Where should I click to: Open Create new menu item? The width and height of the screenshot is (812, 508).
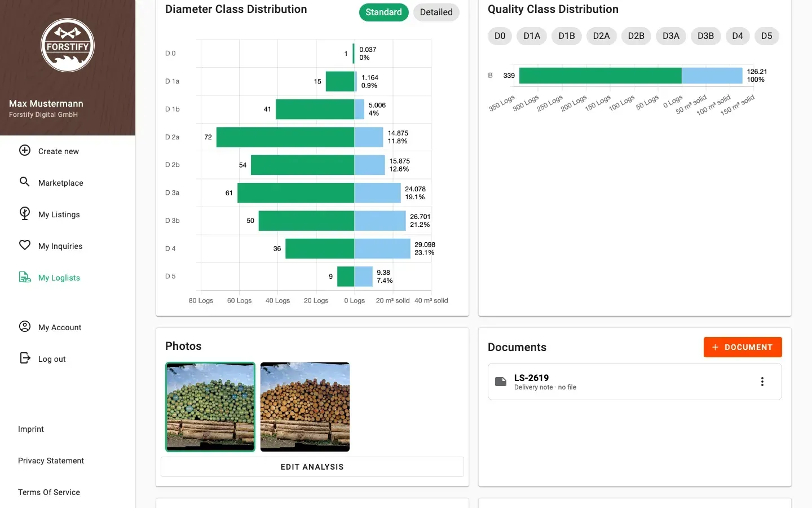click(x=68, y=151)
